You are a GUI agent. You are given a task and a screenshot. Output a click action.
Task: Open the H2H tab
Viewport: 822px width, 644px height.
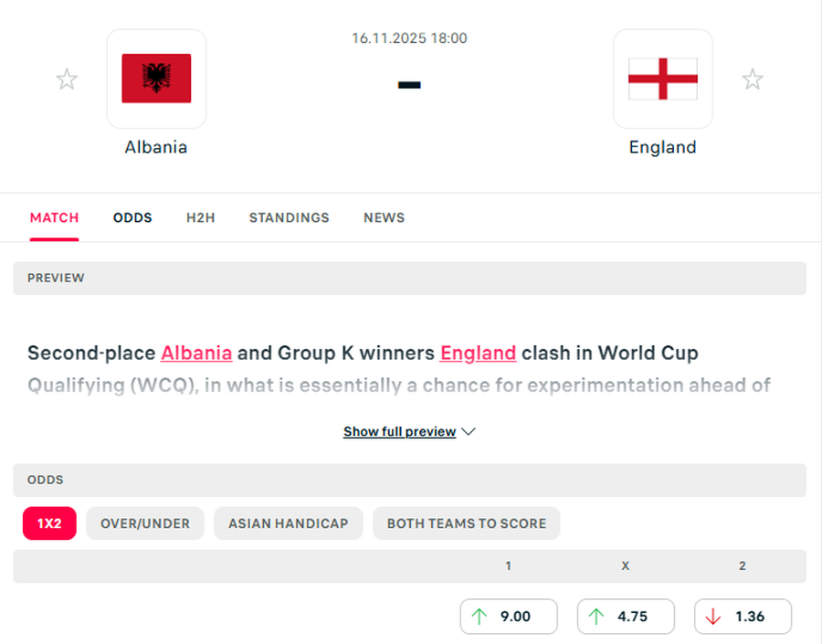tap(200, 217)
